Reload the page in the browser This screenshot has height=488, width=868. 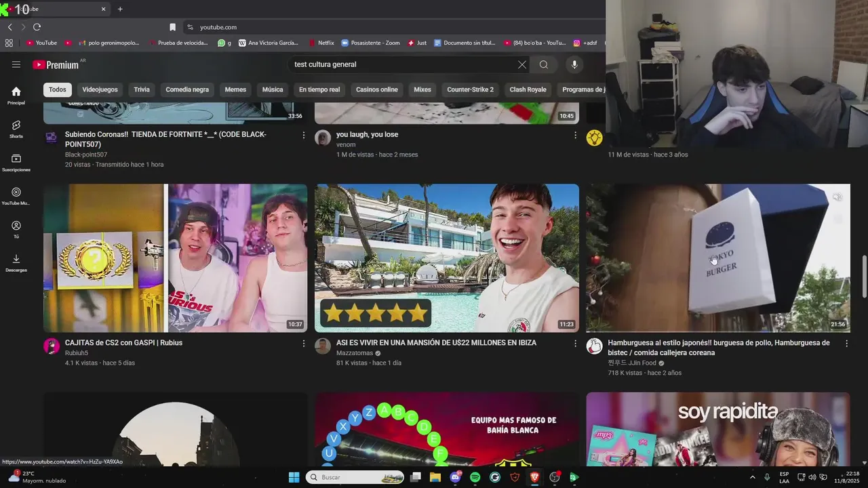click(37, 27)
